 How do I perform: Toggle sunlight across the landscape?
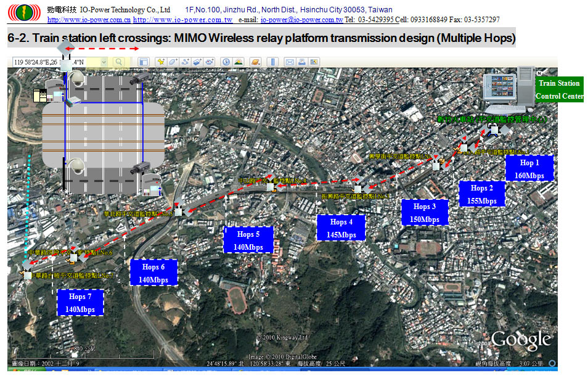[238, 62]
